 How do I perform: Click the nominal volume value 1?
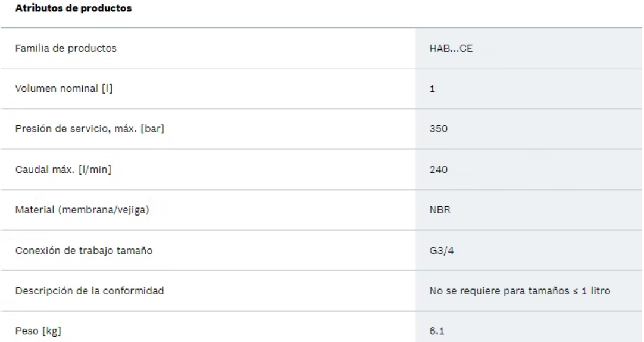[432, 88]
